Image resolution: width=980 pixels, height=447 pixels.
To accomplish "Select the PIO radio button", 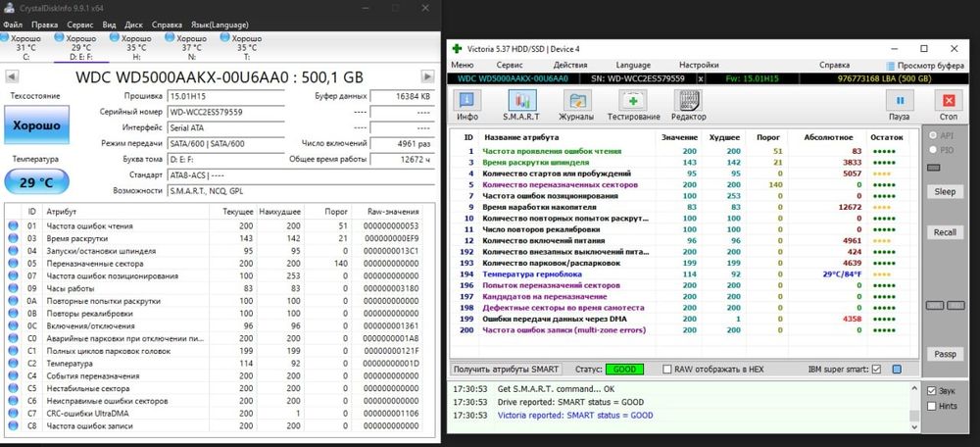I will click(934, 150).
